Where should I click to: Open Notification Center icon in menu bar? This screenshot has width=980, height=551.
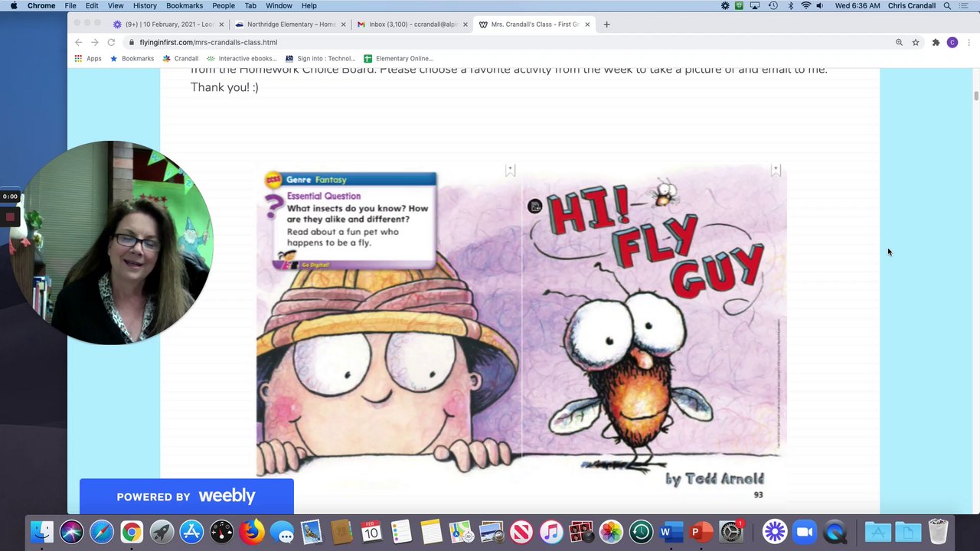pos(965,5)
